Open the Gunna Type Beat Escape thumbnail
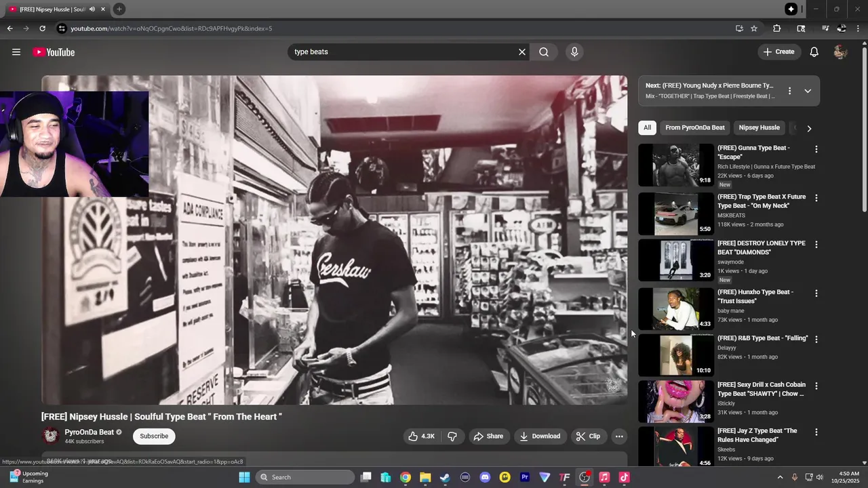 (676, 165)
